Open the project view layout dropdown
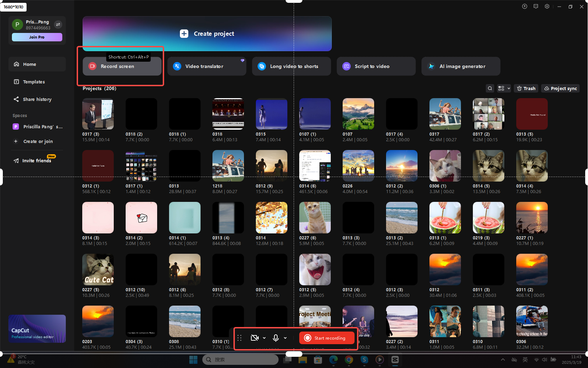Image resolution: width=588 pixels, height=368 pixels. click(x=504, y=88)
